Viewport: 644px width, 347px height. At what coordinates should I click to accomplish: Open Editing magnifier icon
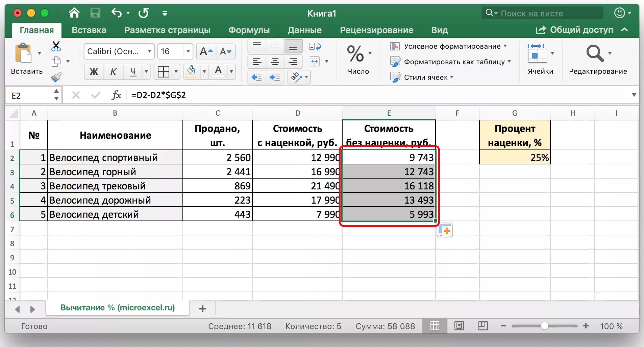(595, 53)
